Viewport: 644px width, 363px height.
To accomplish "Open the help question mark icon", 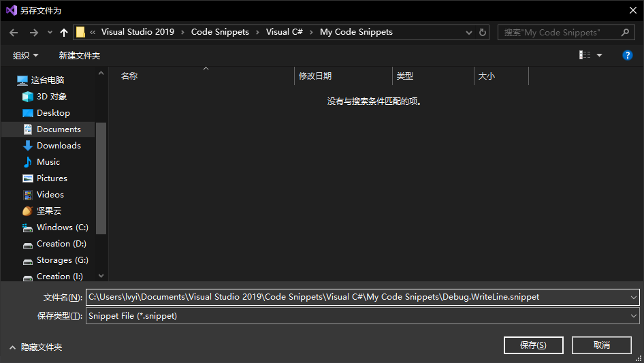I will point(628,55).
